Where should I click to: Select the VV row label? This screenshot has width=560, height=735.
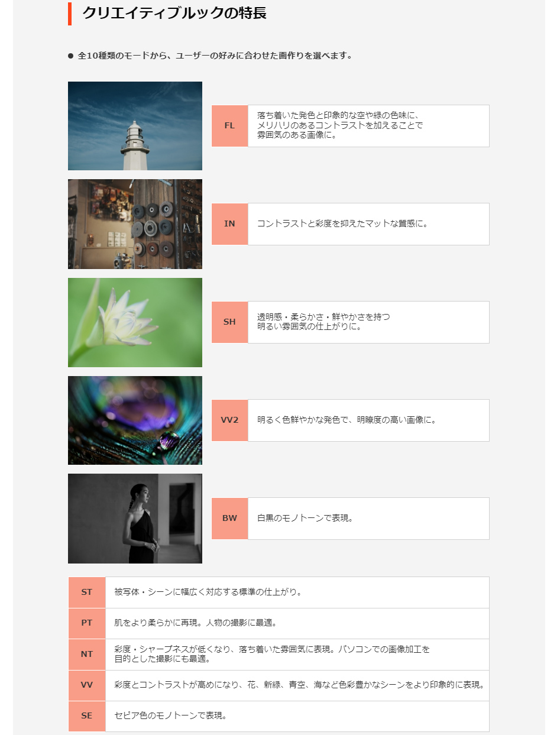(x=87, y=685)
